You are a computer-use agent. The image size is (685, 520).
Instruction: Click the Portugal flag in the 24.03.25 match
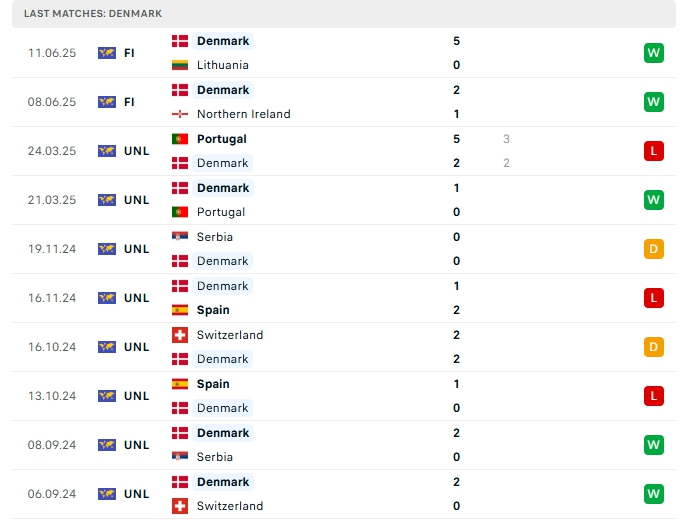(x=180, y=139)
